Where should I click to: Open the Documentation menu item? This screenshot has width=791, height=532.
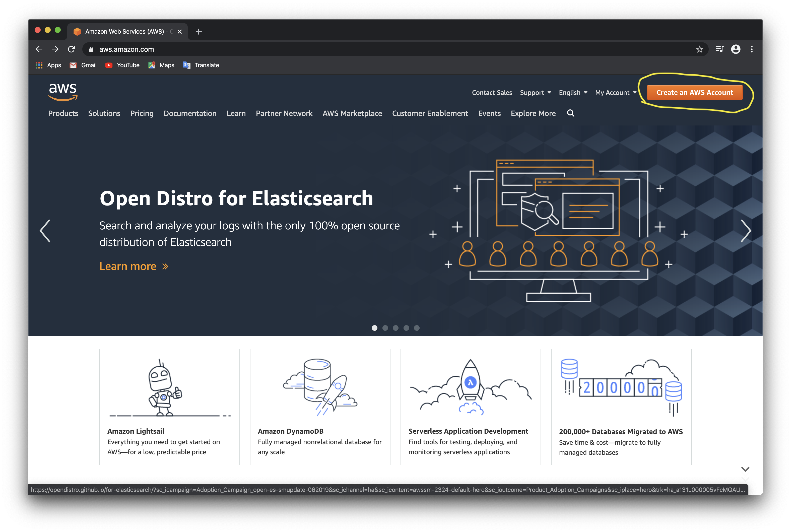click(190, 113)
